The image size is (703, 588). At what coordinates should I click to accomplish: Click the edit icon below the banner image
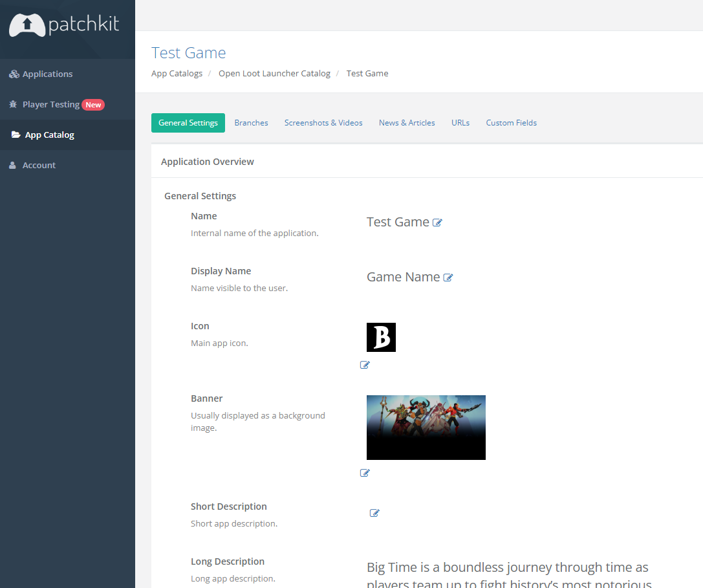click(x=365, y=473)
